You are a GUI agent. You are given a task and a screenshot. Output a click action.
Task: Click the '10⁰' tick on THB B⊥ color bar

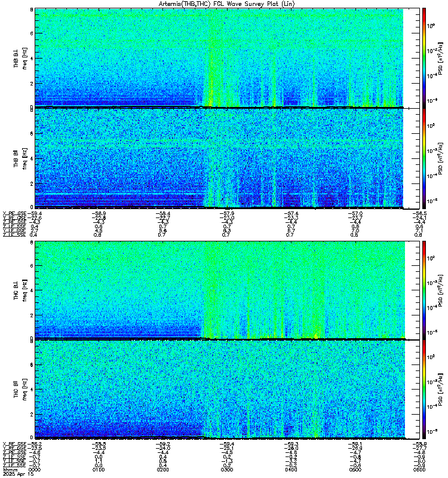431,26
